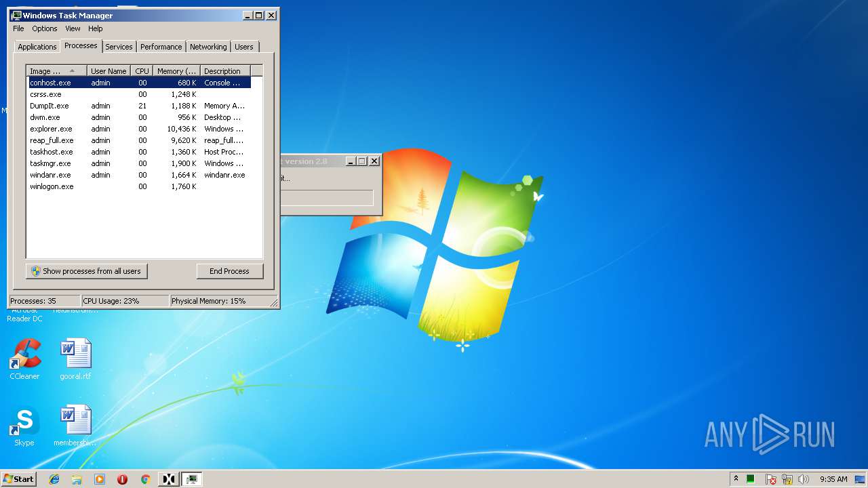
Task: Select the DumpIt.exe process
Action: coord(139,106)
